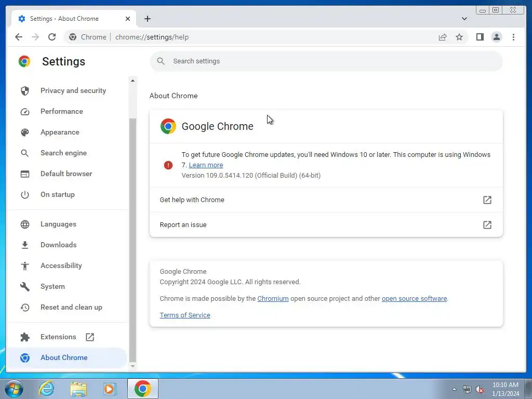Click the Languages globe icon
This screenshot has width=532, height=399.
point(25,224)
